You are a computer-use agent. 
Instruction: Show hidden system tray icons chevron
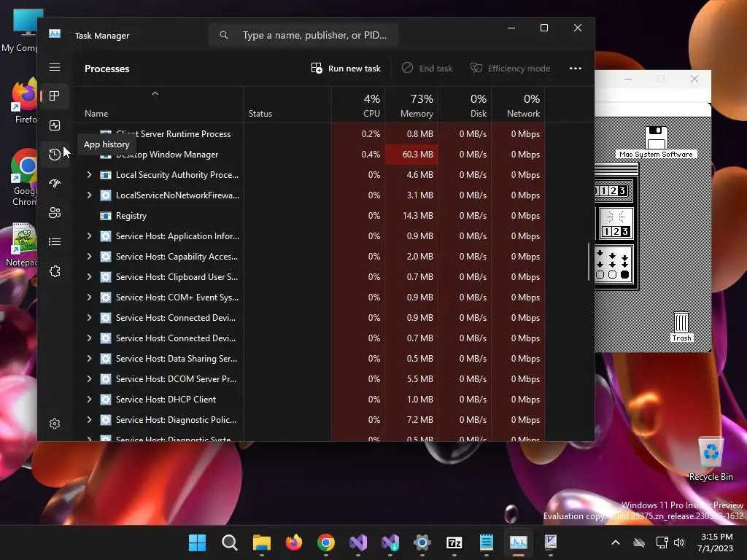click(616, 542)
